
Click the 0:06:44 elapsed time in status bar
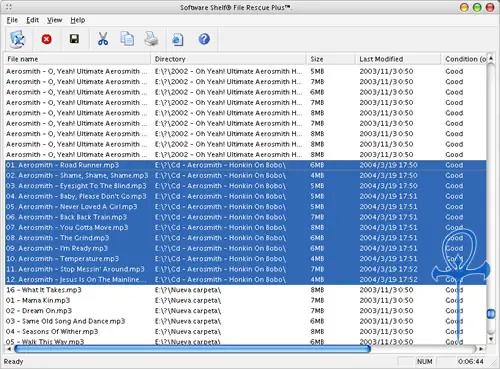(470, 361)
